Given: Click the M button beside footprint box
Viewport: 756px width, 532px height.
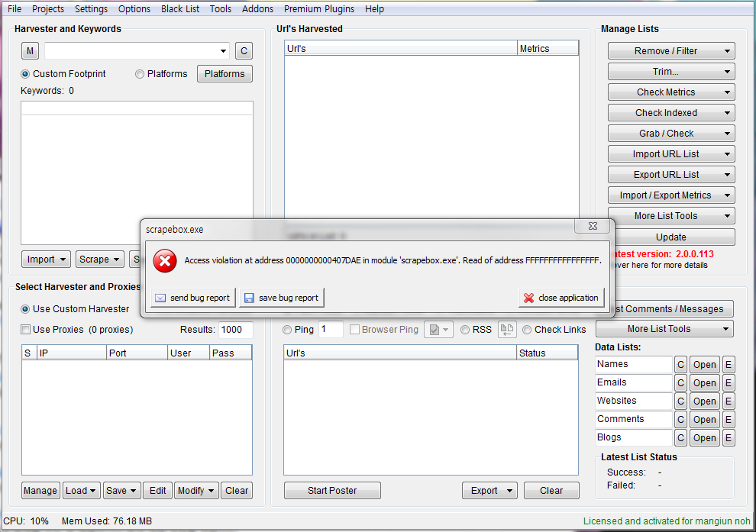Looking at the screenshot, I should (30, 50).
